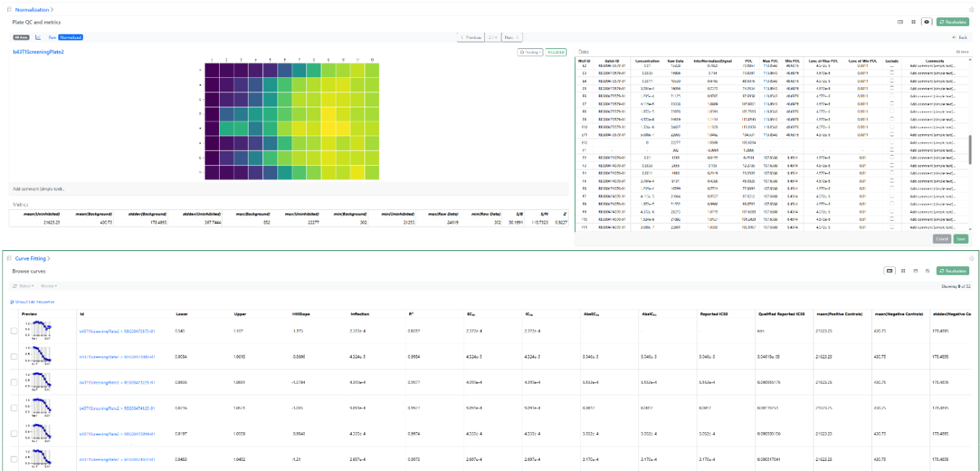Show Normalized plate data

[x=71, y=37]
